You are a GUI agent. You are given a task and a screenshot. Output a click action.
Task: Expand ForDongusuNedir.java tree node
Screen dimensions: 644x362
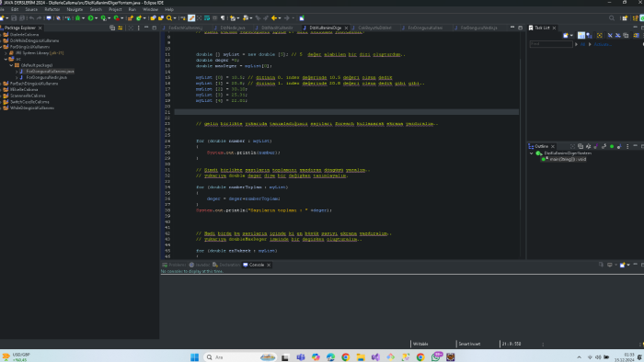[x=17, y=77]
